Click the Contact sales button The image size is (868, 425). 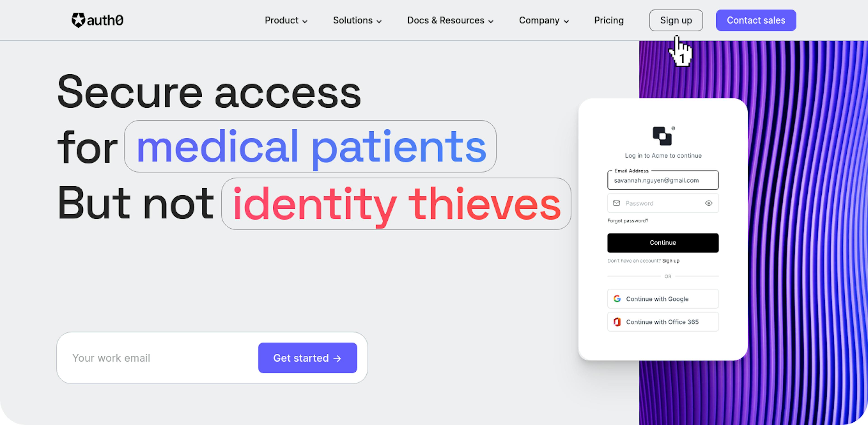coord(756,20)
